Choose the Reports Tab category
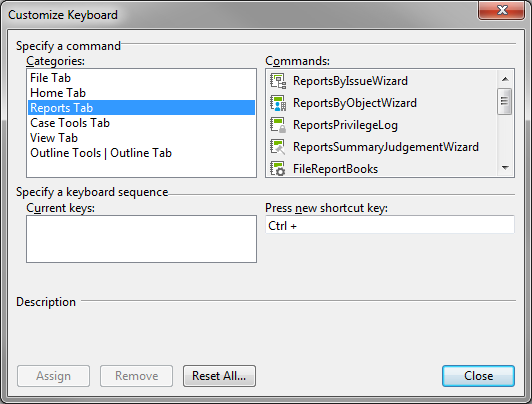 pos(141,108)
